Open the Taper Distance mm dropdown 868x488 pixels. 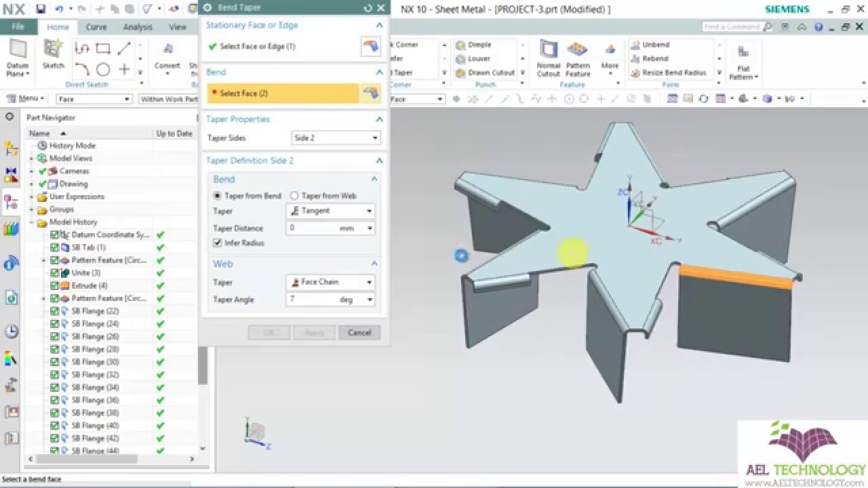[x=370, y=228]
